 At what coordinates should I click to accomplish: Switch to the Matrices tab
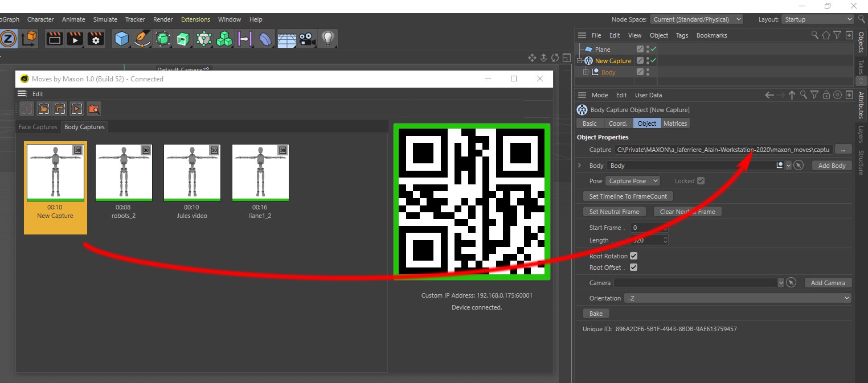click(x=675, y=123)
